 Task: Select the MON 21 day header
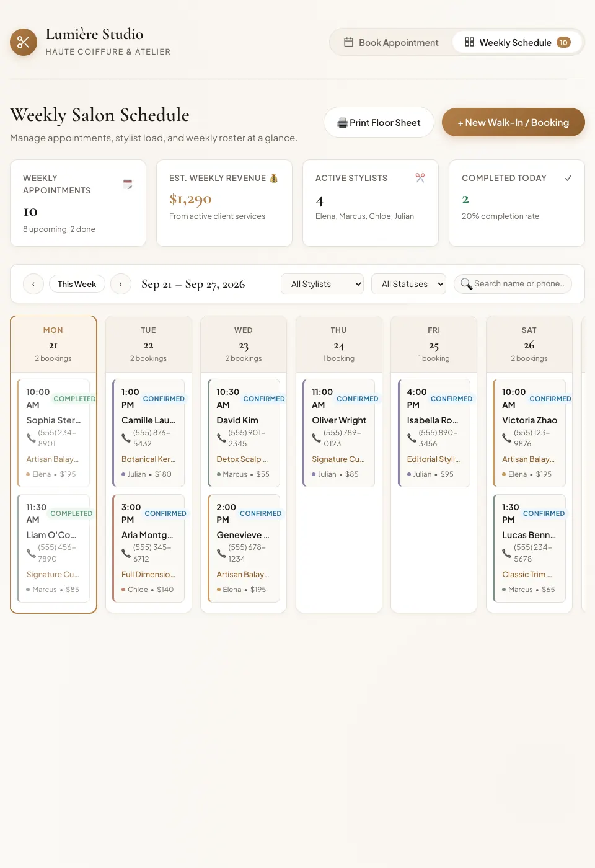[53, 344]
